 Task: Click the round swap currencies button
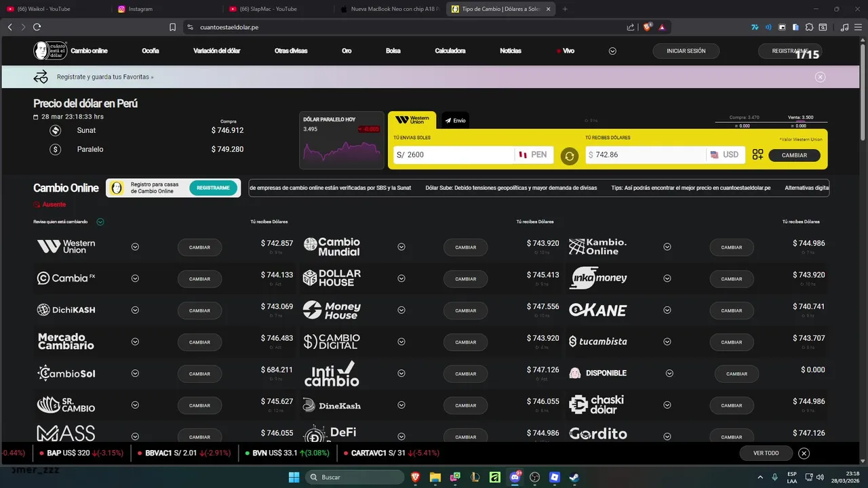tap(570, 156)
